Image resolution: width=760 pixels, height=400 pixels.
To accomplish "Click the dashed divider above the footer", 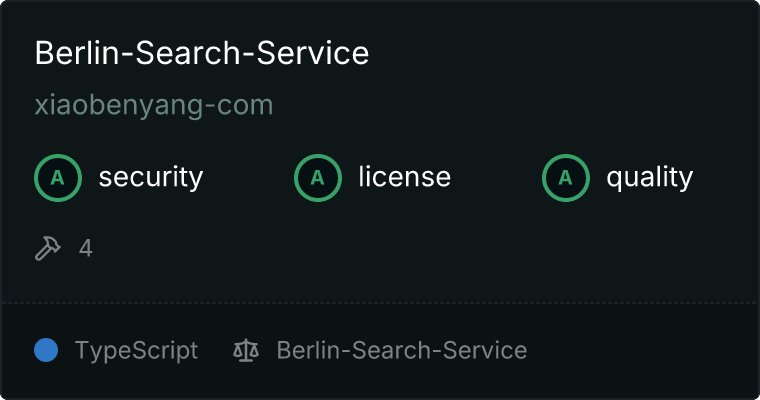I will (380, 303).
